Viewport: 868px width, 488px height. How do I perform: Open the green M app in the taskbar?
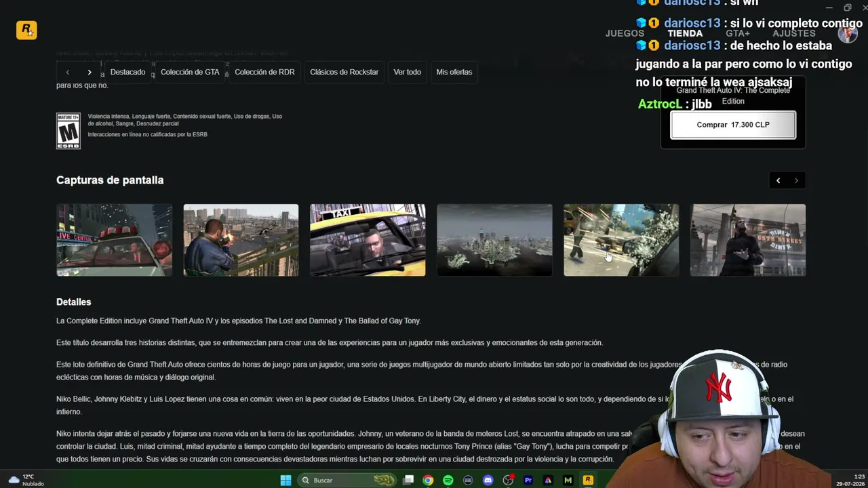568,481
